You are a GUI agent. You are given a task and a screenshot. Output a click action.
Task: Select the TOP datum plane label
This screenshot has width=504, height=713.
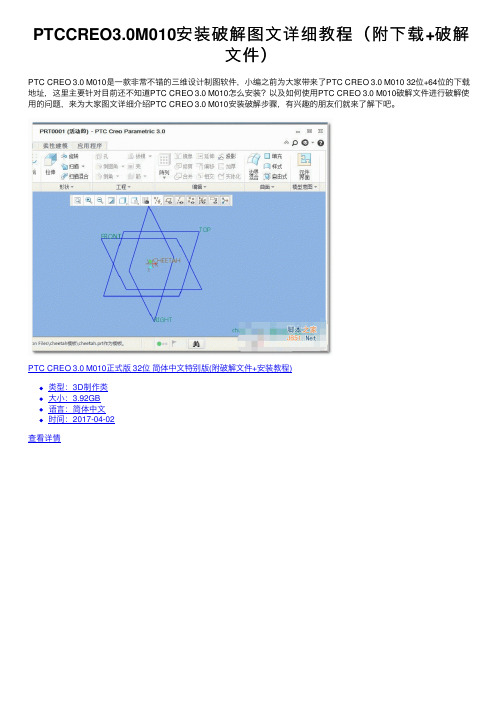pyautogui.click(x=205, y=230)
